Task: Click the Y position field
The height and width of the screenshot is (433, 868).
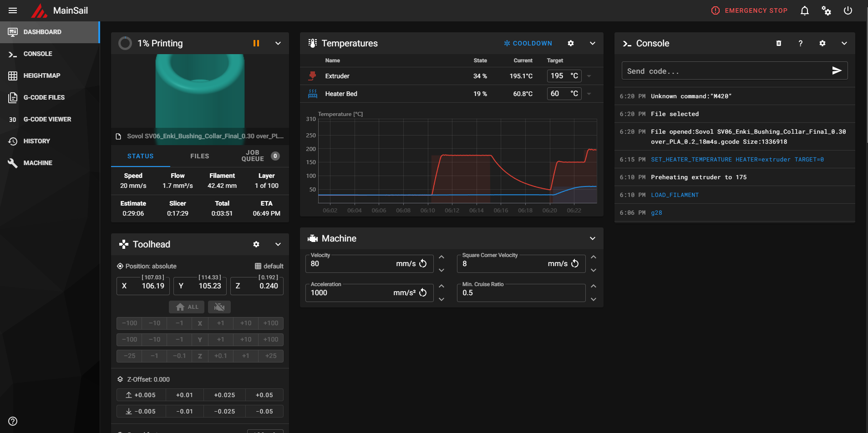Action: (200, 286)
